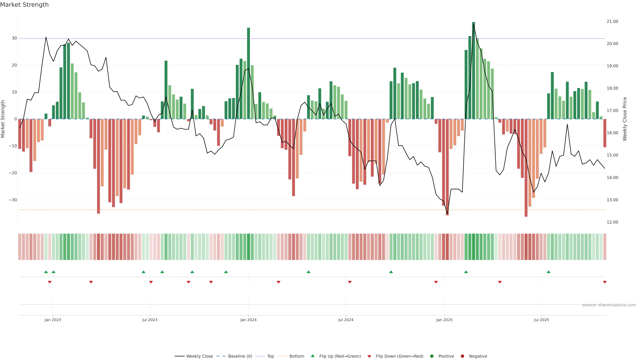Click the rightmost red flip-down marker
Screen dimensions: 644x362
tap(604, 282)
